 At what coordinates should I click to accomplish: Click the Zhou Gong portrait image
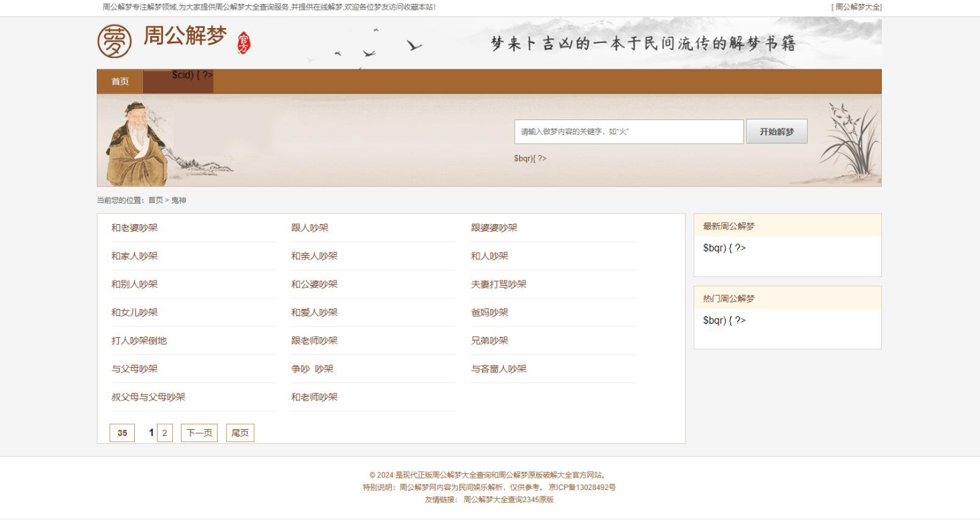pyautogui.click(x=136, y=144)
